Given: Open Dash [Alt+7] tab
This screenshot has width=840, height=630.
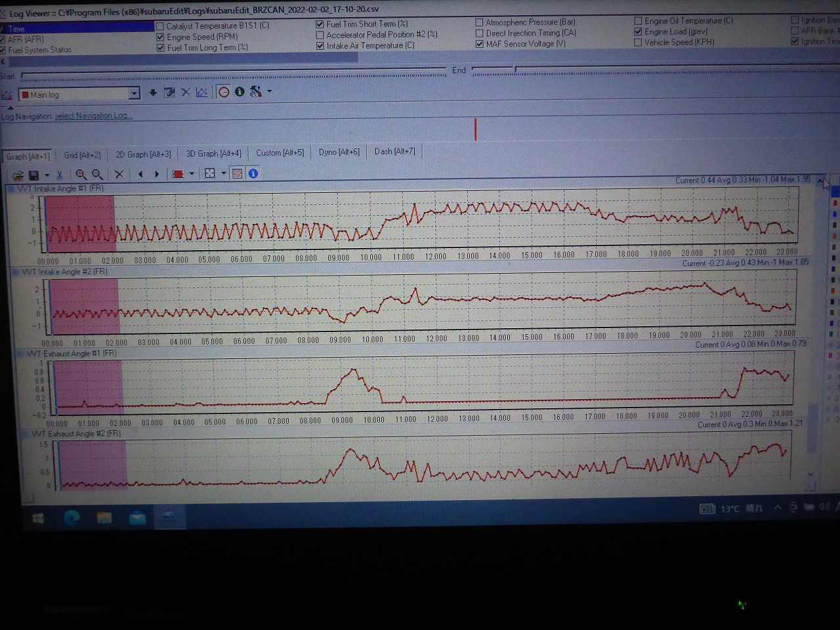Looking at the screenshot, I should coord(394,152).
